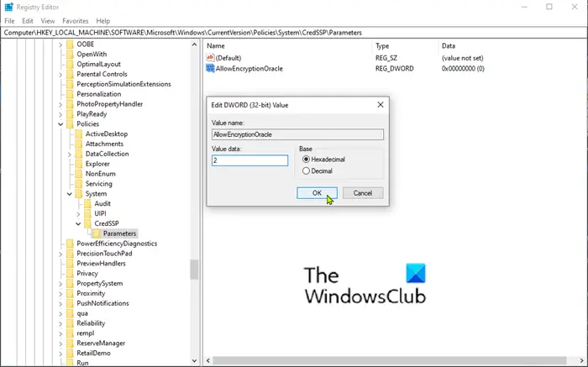Select the OpenWith folder icon
The width and height of the screenshot is (588, 367).
(x=70, y=55)
